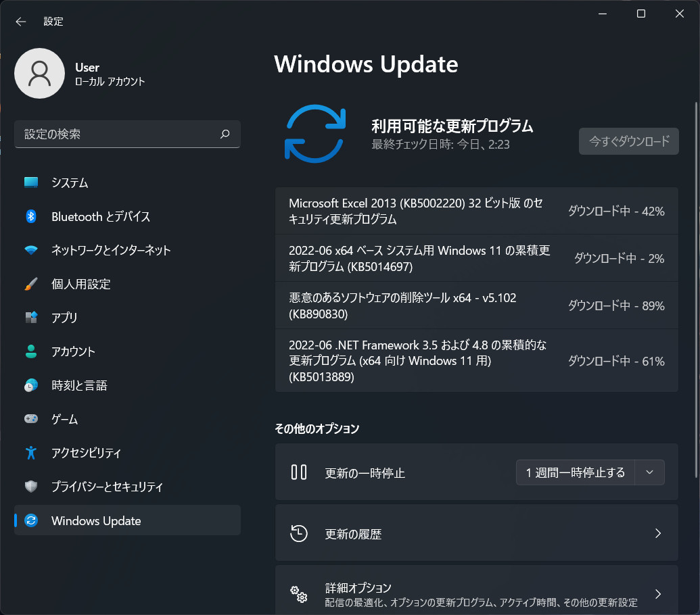
Task: Select 個人用設定 in the sidebar
Action: [127, 284]
